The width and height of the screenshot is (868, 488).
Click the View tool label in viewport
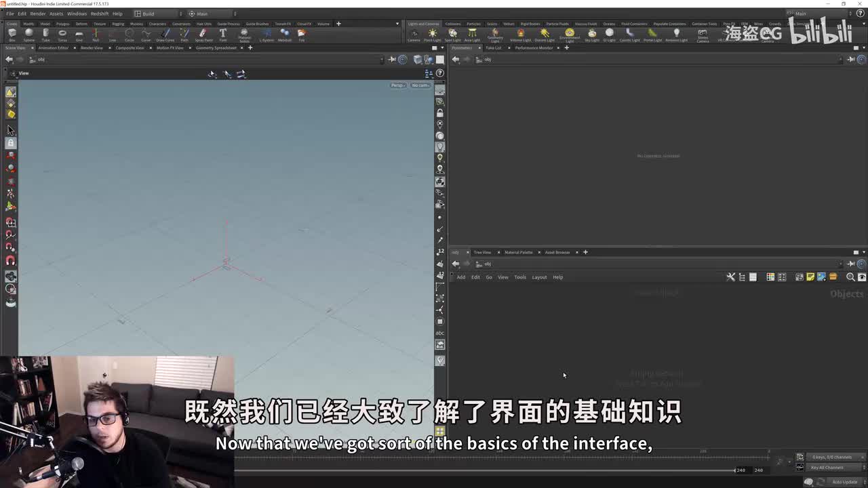click(24, 73)
